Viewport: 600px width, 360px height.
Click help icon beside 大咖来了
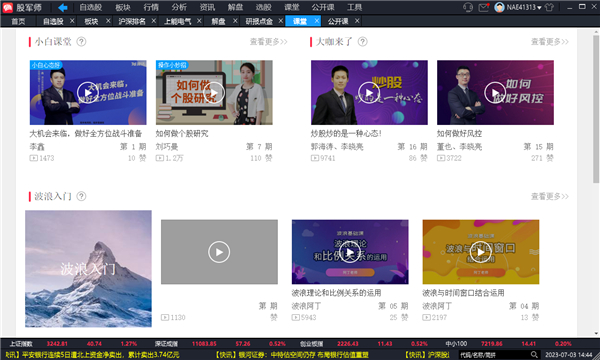click(x=362, y=42)
